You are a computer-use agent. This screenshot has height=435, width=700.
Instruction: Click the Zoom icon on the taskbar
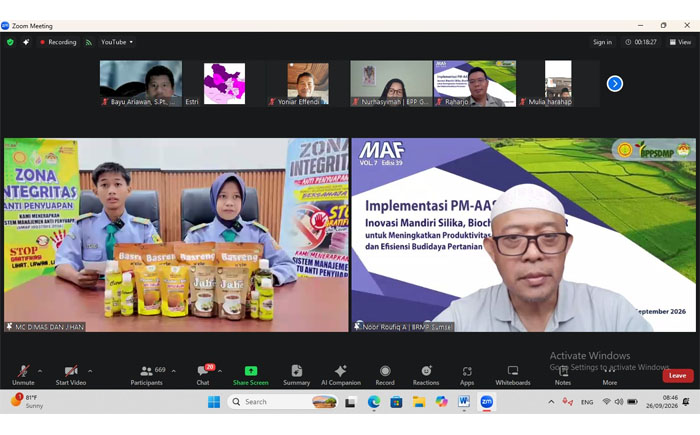tap(487, 402)
